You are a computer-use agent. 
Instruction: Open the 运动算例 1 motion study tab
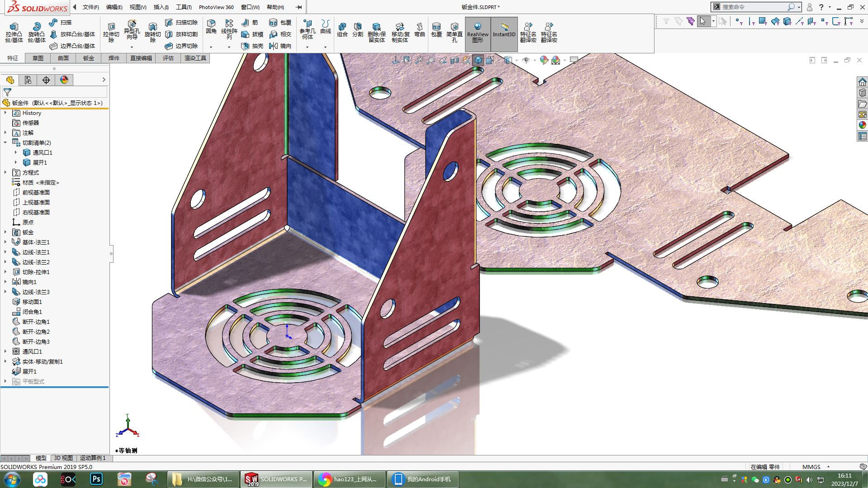click(93, 458)
